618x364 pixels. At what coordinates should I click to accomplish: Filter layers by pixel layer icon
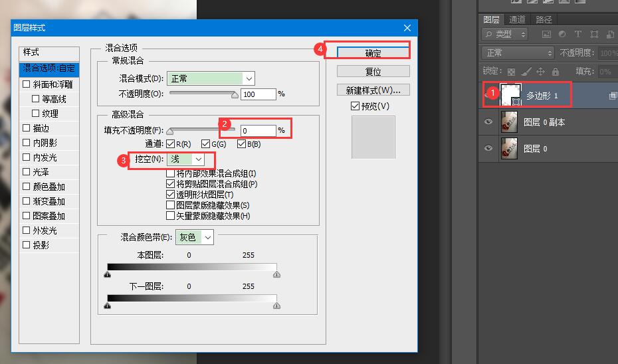click(x=546, y=35)
